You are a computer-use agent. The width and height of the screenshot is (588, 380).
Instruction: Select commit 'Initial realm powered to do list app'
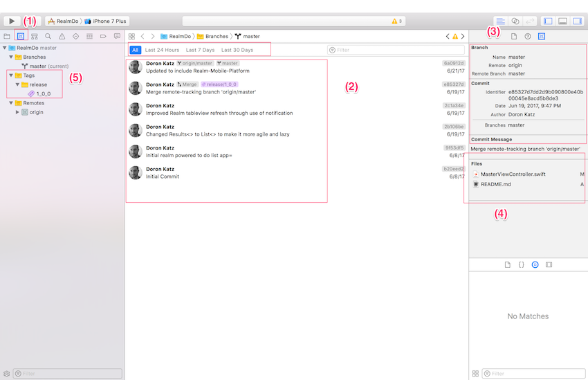[x=297, y=152]
